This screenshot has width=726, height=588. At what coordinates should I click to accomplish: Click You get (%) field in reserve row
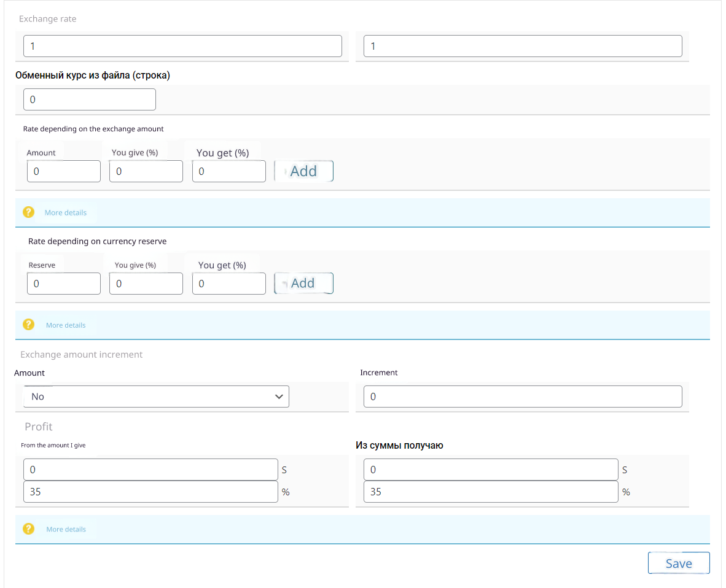229,284
